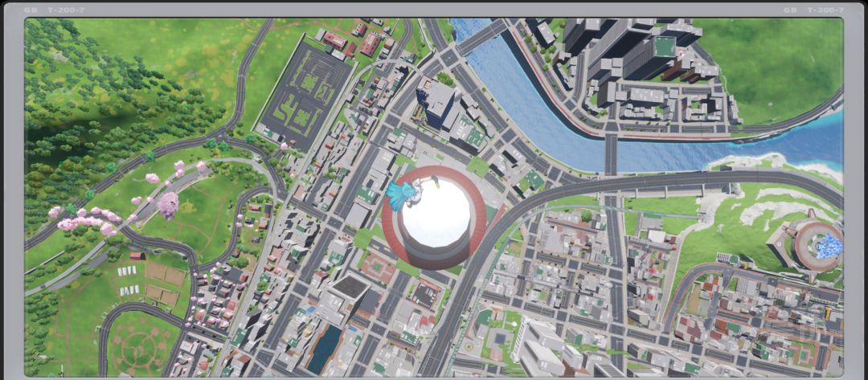The height and width of the screenshot is (380, 868).
Task: Click the large pink cherry blossom tree
Action: 167,205
